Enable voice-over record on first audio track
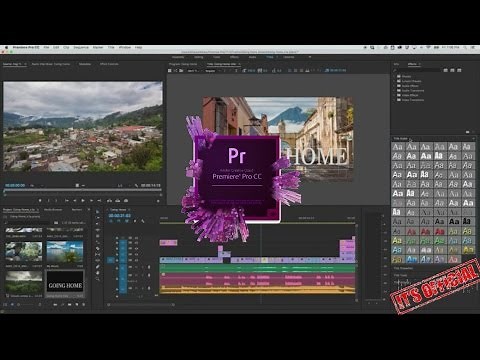This screenshot has width=480, height=360. click(x=149, y=267)
